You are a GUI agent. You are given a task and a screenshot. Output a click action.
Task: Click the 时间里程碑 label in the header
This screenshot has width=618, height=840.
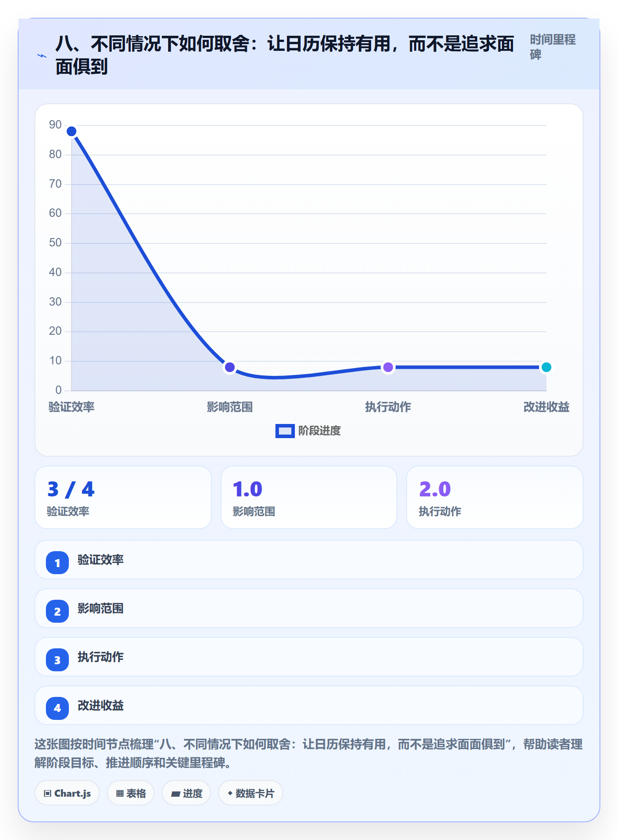(553, 47)
